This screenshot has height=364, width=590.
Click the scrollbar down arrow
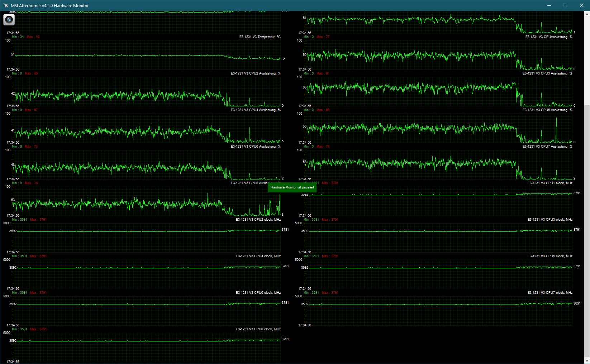click(x=587, y=360)
